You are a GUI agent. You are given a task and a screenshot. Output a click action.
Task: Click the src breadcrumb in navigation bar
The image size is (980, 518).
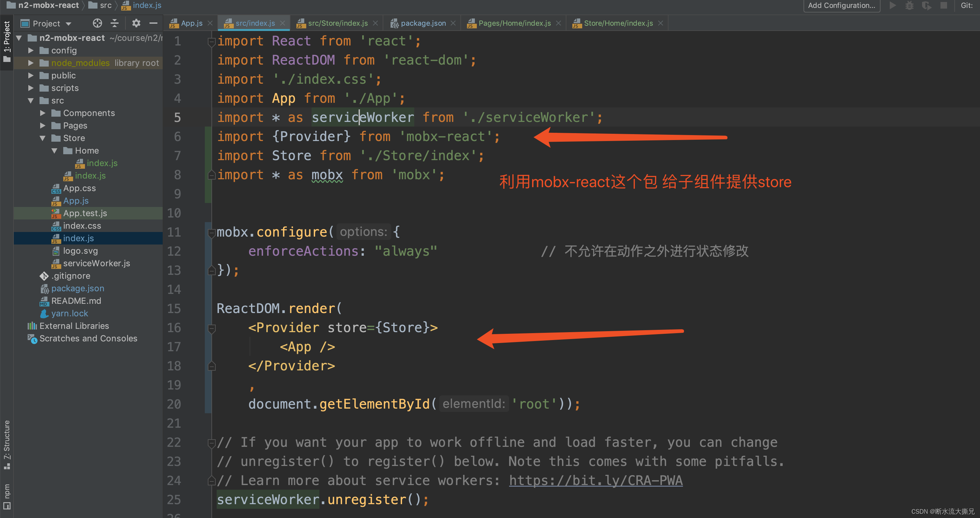coord(100,5)
